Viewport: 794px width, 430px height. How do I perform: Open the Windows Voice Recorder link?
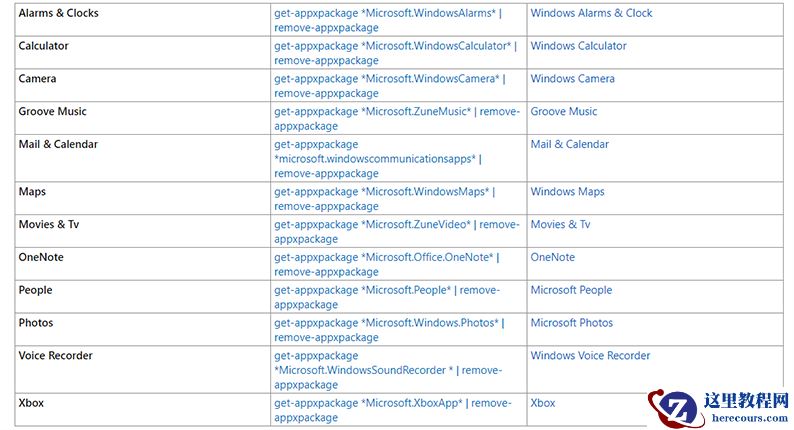point(590,356)
